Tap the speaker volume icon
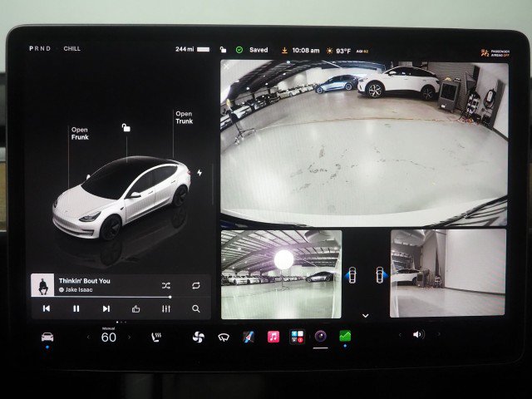Screen dimensions: 532x399 click(419, 334)
